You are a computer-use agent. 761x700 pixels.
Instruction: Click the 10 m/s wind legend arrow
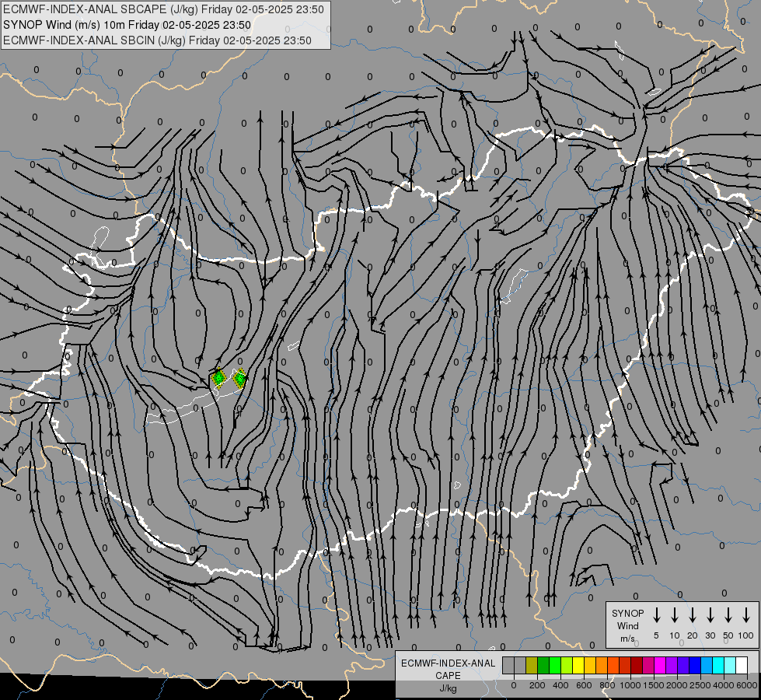(x=675, y=615)
